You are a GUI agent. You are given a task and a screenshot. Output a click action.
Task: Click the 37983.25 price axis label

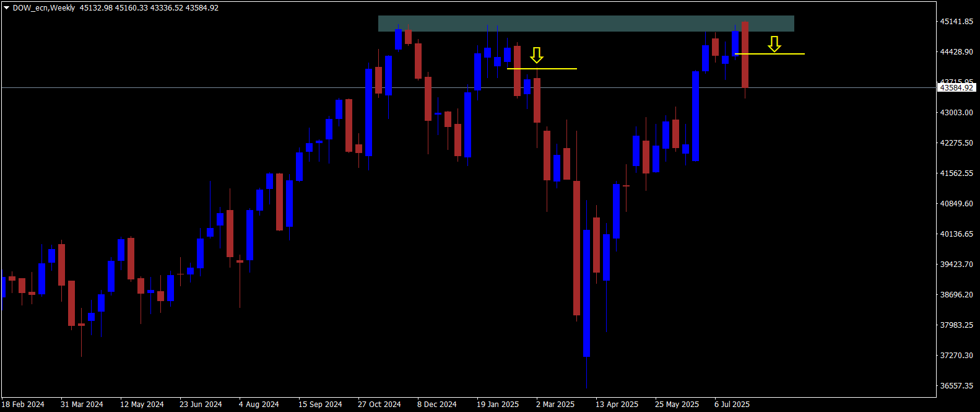[x=956, y=325]
